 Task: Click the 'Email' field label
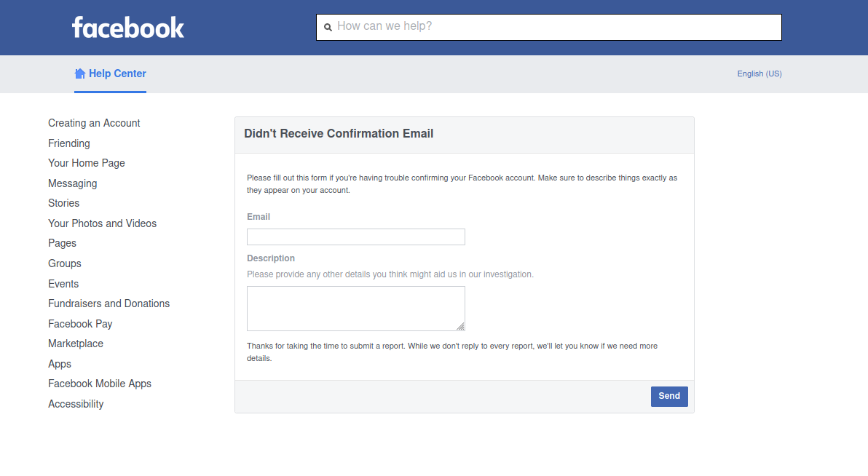pos(259,217)
